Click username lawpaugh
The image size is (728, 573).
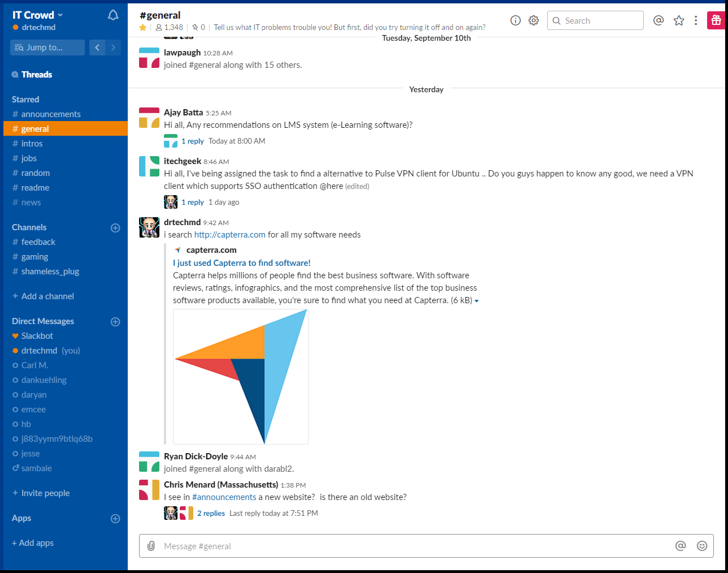coord(182,53)
